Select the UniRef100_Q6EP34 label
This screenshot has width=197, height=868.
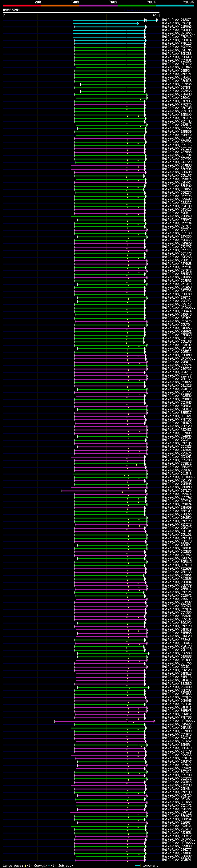point(176,71)
